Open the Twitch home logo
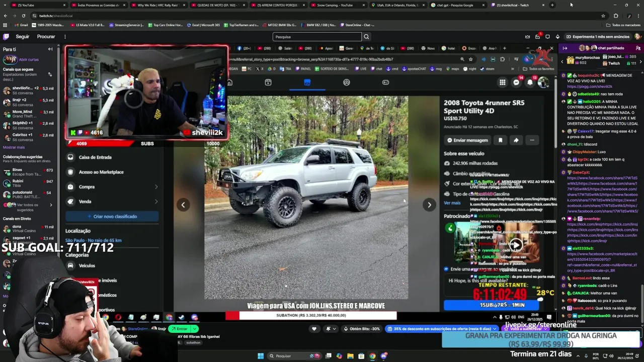 coord(6,37)
